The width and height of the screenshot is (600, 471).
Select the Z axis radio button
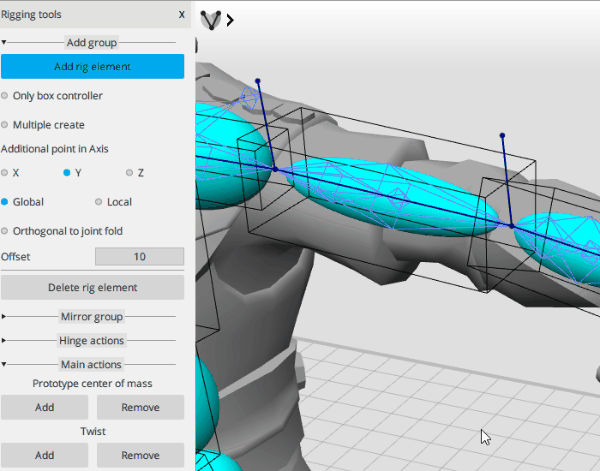[130, 173]
